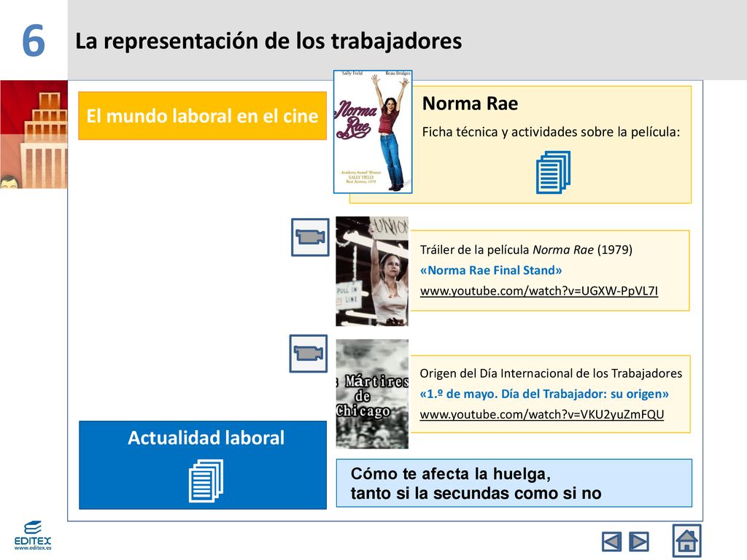The width and height of the screenshot is (747, 560).
Task: Click the Actualidad laboral heading
Action: 206,437
